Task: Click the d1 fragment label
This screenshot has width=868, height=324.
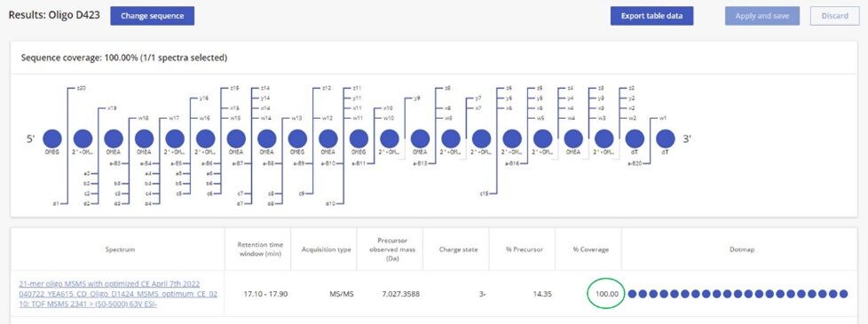Action: coord(55,204)
